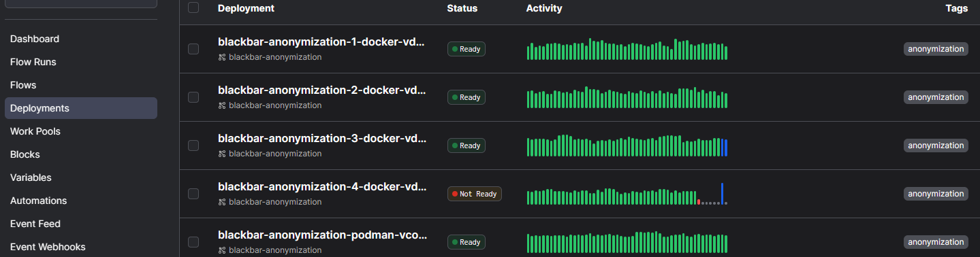This screenshot has height=257, width=980.
Task: Click activity chart of blackbar-anonymization-1 deployment
Action: (627, 50)
